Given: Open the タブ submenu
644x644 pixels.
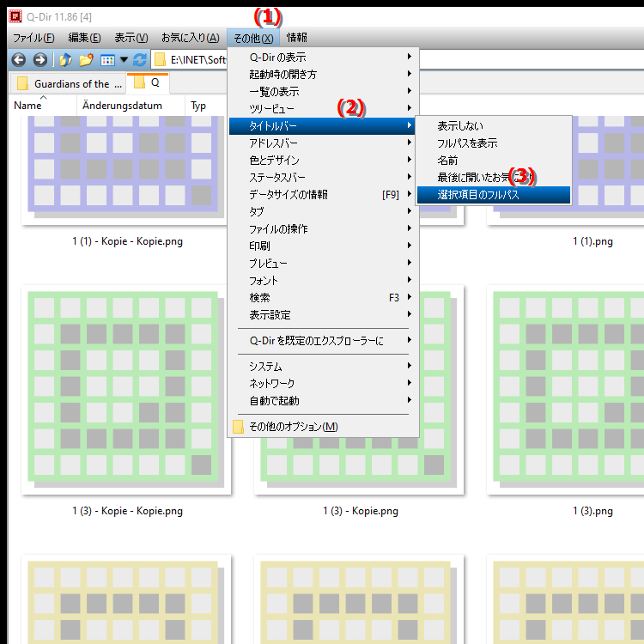Looking at the screenshot, I should (323, 212).
